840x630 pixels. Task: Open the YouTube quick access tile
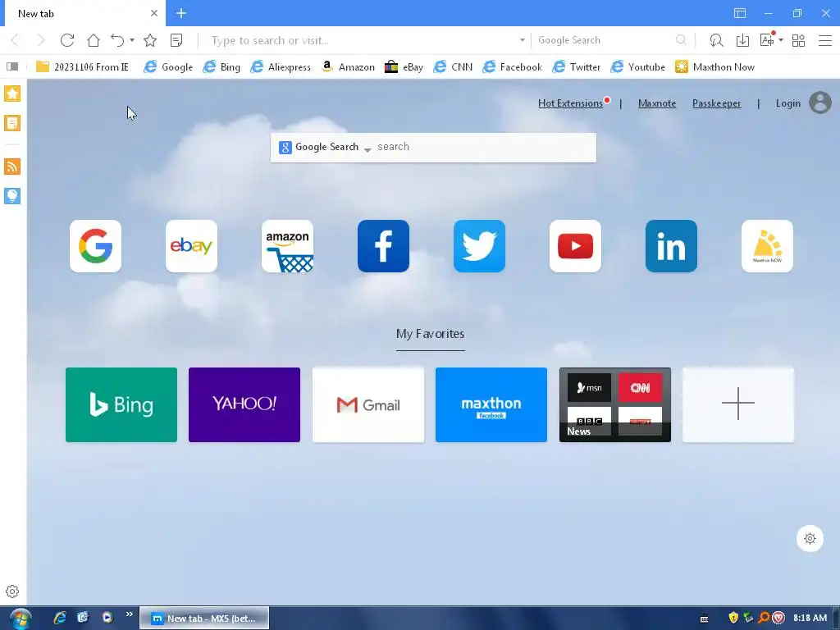pos(575,246)
